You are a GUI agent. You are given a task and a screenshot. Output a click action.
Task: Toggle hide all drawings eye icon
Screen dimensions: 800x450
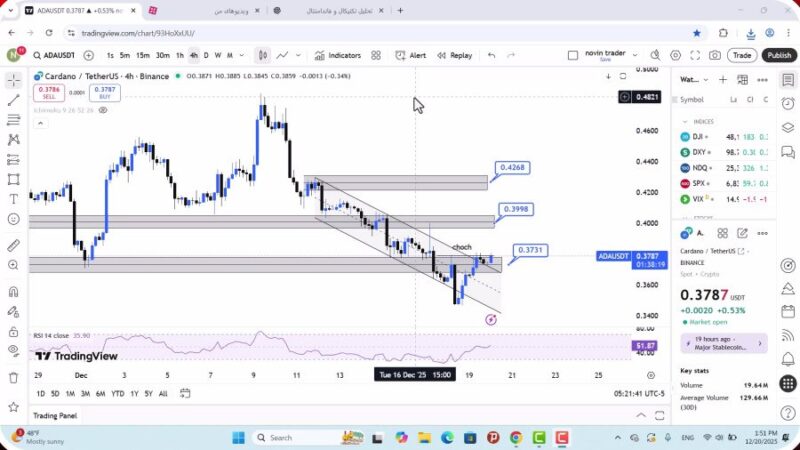pyautogui.click(x=13, y=350)
